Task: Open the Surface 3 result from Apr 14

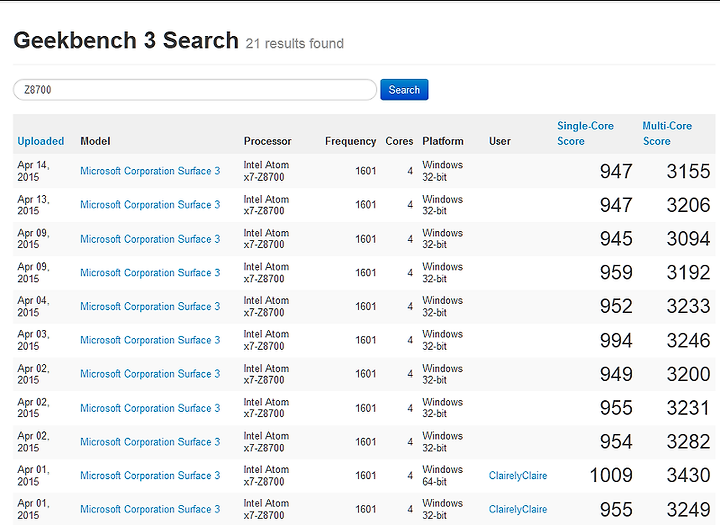Action: coord(150,171)
